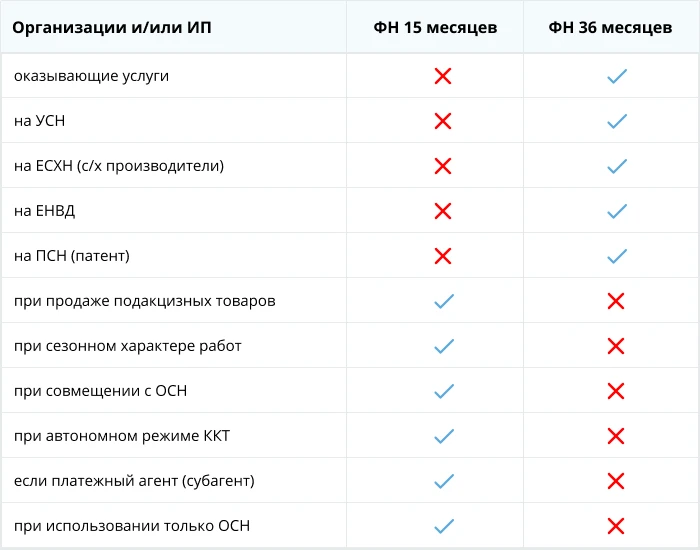Click red cross for сезонном характере работ row

point(616,346)
